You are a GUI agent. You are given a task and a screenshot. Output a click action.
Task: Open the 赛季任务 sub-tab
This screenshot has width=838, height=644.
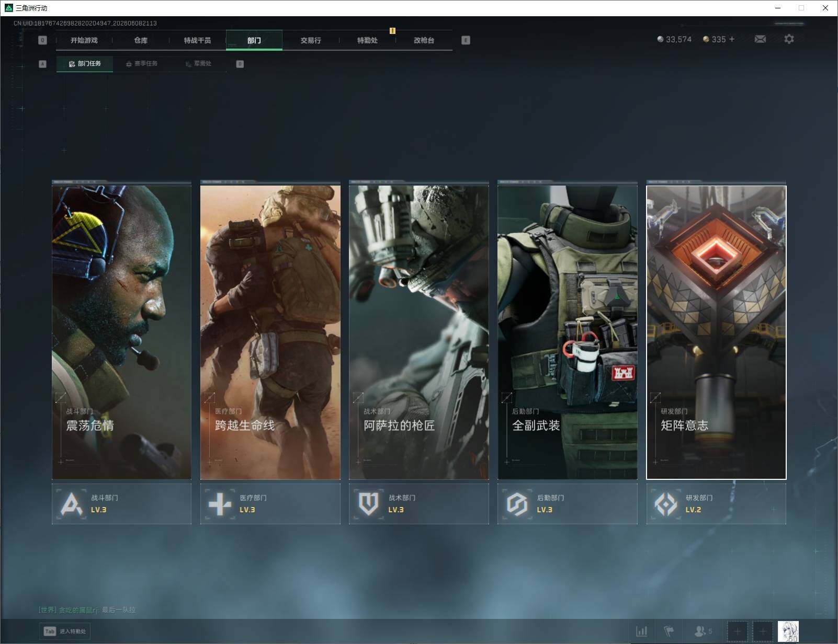142,64
